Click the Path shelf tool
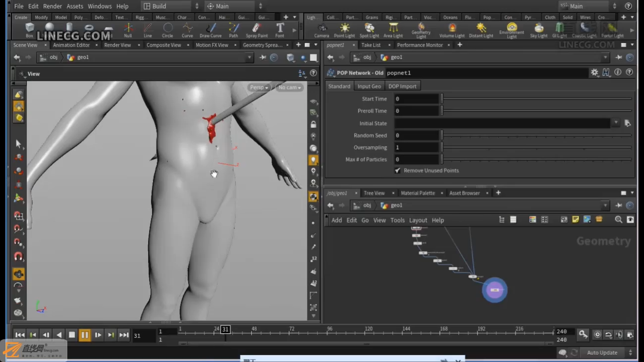 click(x=233, y=30)
